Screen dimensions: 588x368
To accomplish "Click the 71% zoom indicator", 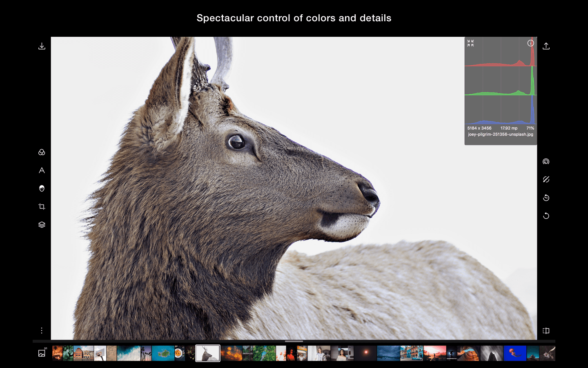I will [x=530, y=128].
